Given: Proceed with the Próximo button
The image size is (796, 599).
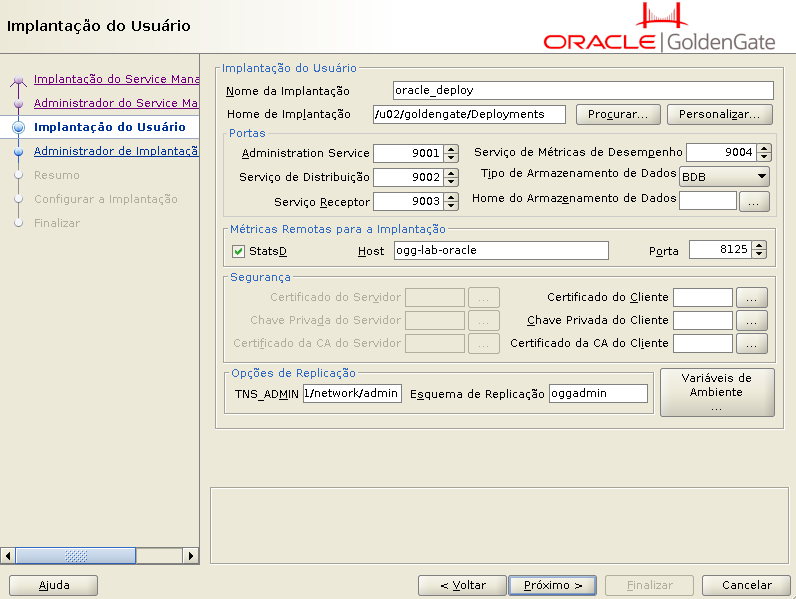Looking at the screenshot, I should tap(552, 585).
